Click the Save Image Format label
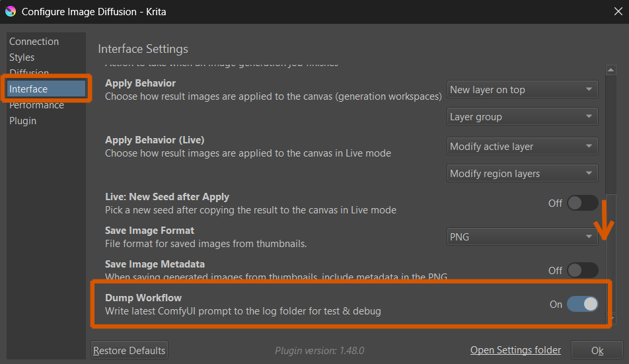The image size is (629, 364). click(149, 231)
